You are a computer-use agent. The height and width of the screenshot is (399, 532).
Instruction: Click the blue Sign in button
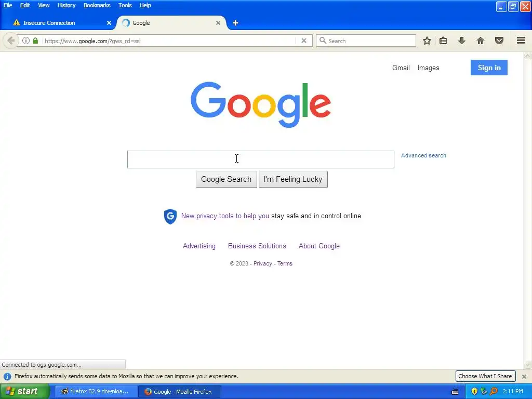point(489,68)
